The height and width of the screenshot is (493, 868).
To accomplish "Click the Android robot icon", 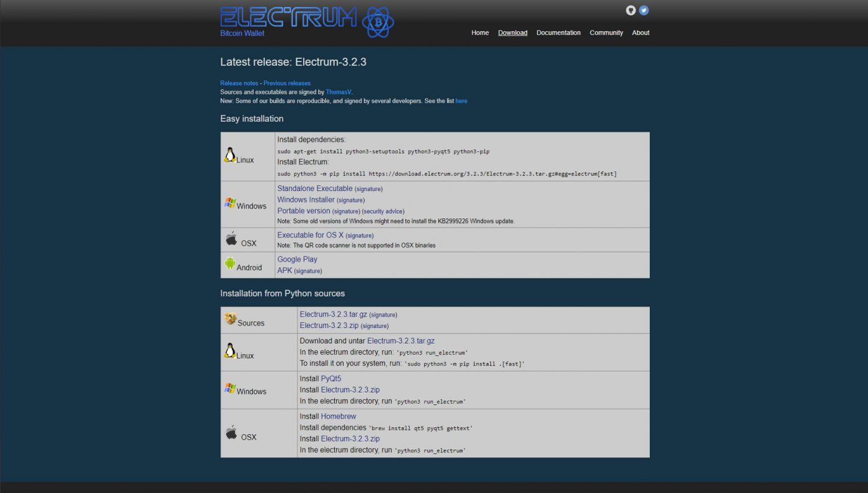I will [x=230, y=264].
